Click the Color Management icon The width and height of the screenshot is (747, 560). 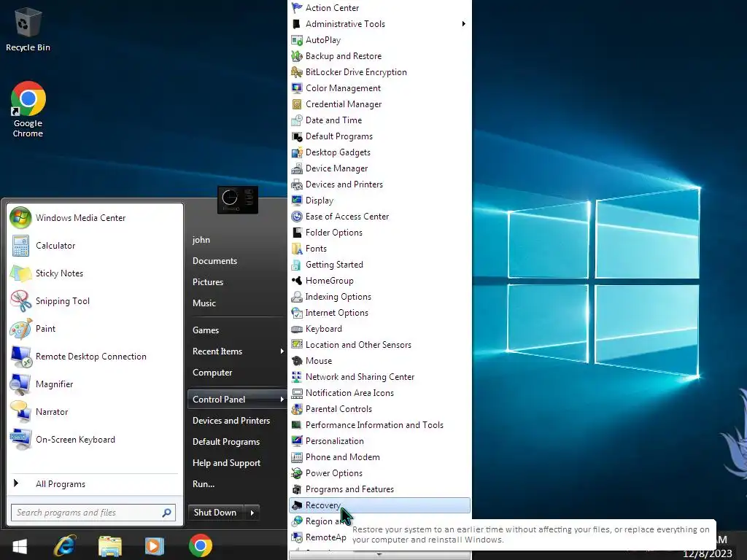(x=297, y=88)
